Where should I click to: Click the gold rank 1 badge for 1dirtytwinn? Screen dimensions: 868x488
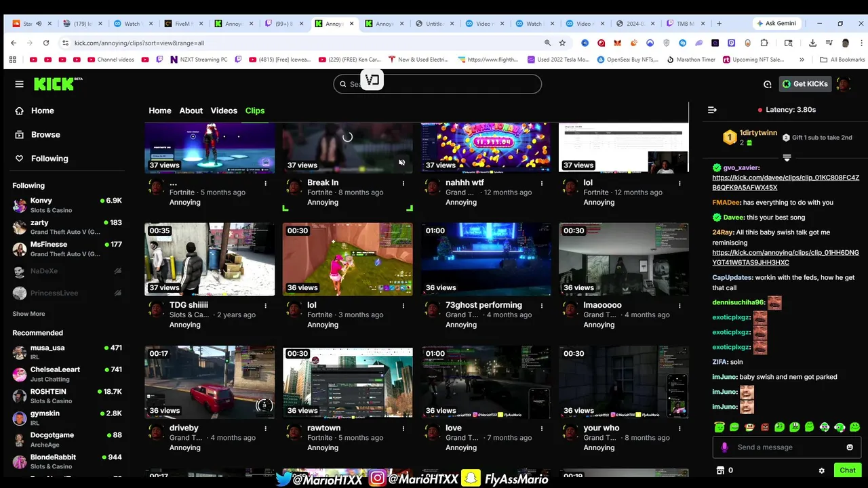[730, 138]
